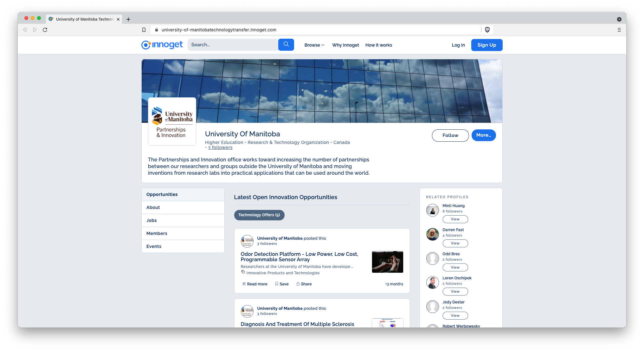Expand the Browse dropdown
The image size is (644, 351).
(314, 45)
